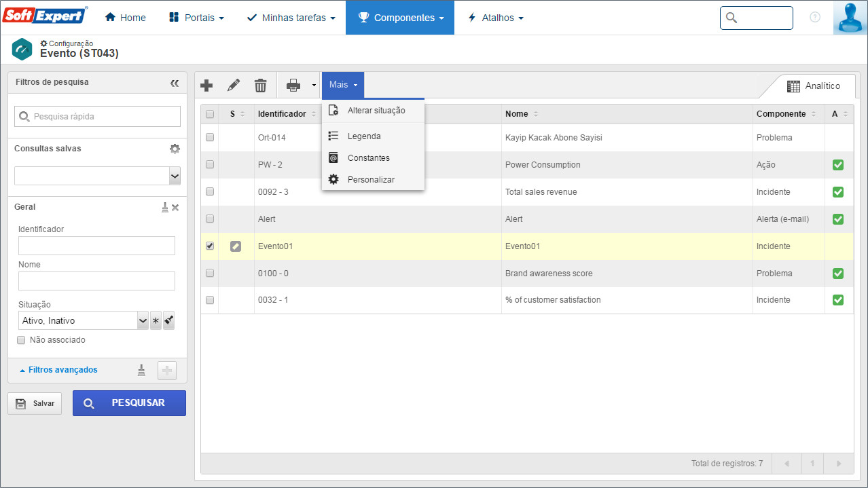Click the active checkmark in Alert row
Image resolution: width=868 pixels, height=488 pixels.
tap(838, 219)
